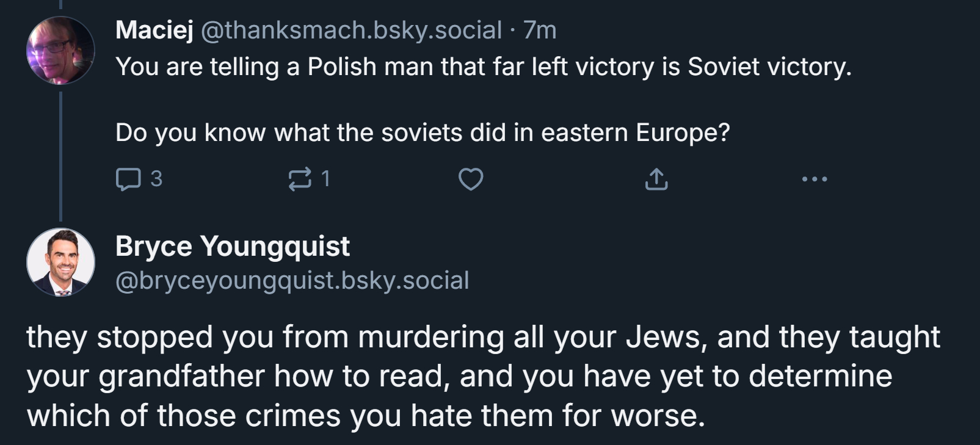Click the line asking about eastern Europe

point(423,132)
